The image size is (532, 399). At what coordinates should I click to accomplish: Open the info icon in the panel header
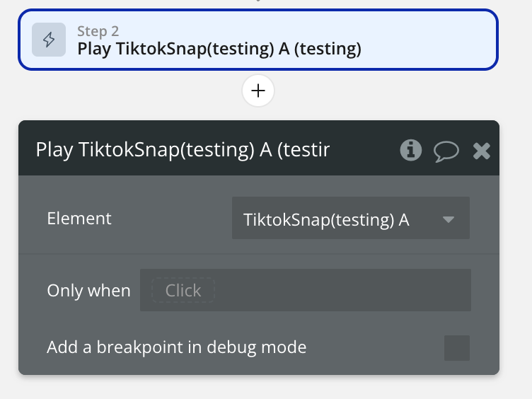[x=410, y=150]
